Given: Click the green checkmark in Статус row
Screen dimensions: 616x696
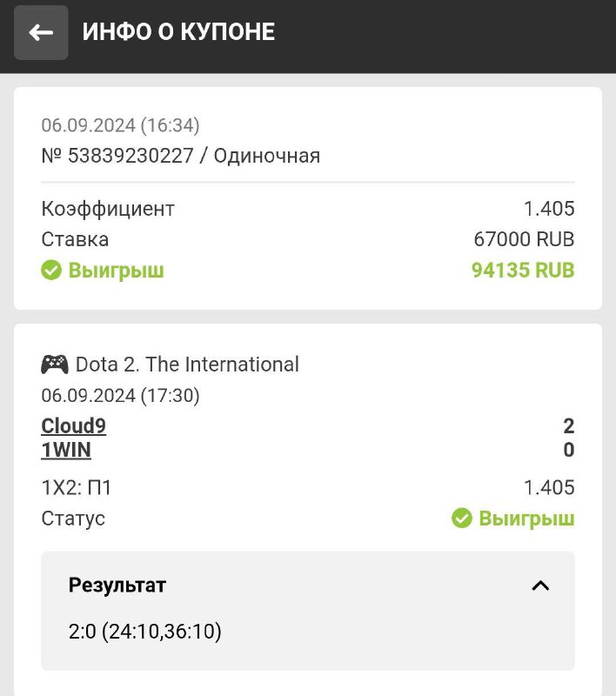Looking at the screenshot, I should (461, 519).
